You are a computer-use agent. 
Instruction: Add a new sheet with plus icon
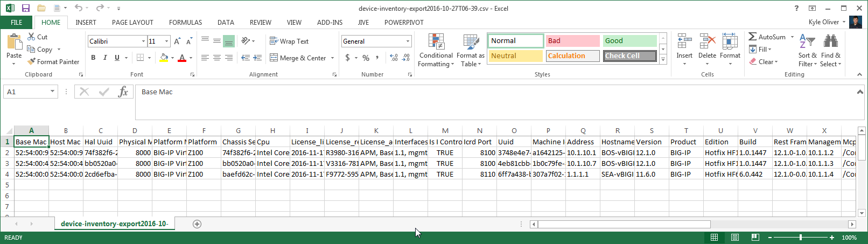[x=197, y=224]
